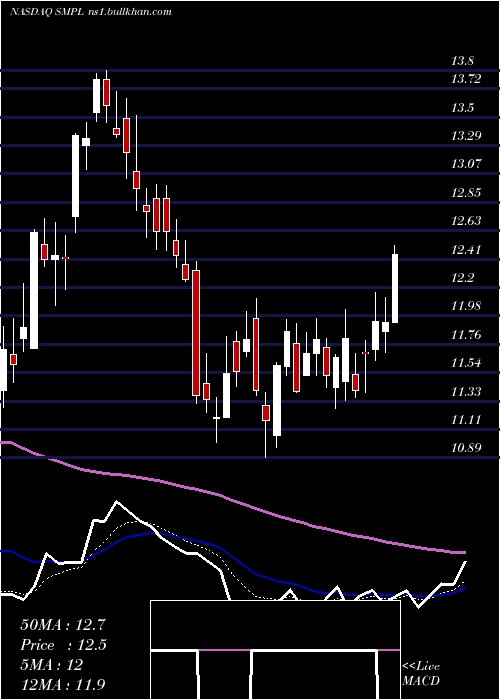Select the 13.07 price axis label
Screen dimensions: 500x700
click(467, 164)
